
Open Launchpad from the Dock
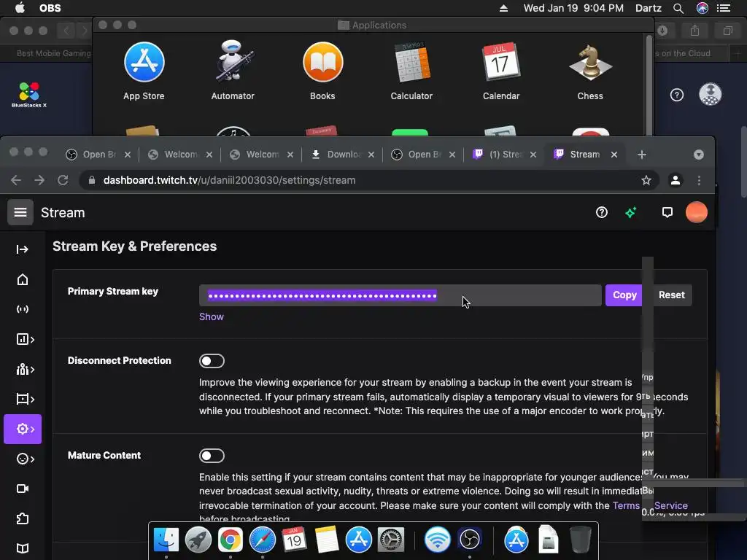[198, 540]
